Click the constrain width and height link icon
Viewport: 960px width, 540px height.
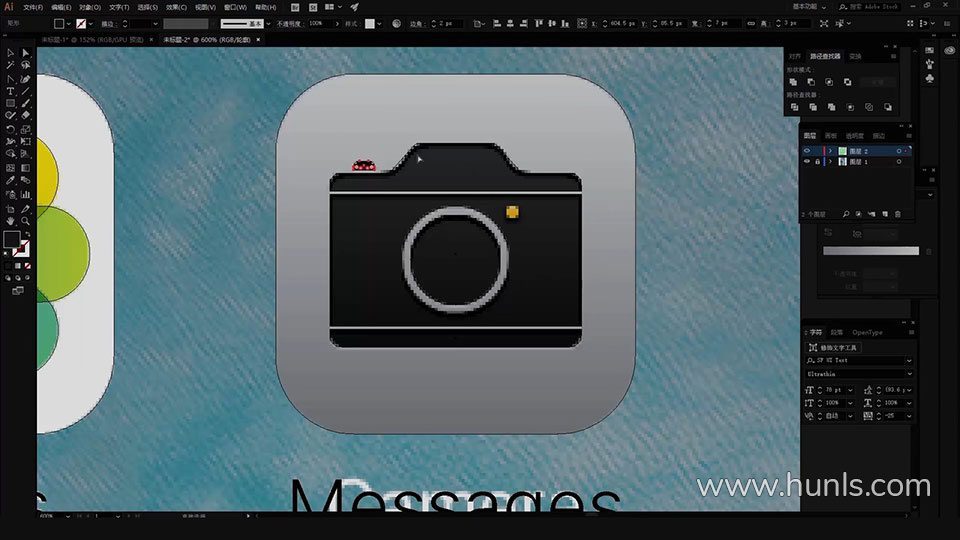751,23
